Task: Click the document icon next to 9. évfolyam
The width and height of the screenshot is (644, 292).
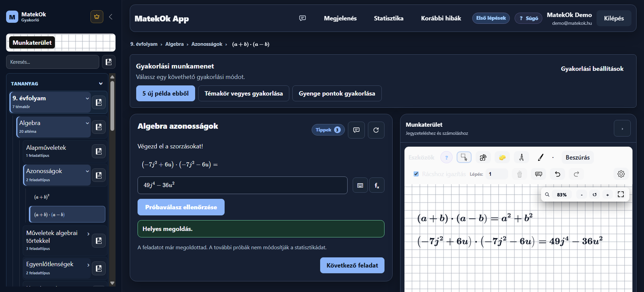Action: (99, 103)
